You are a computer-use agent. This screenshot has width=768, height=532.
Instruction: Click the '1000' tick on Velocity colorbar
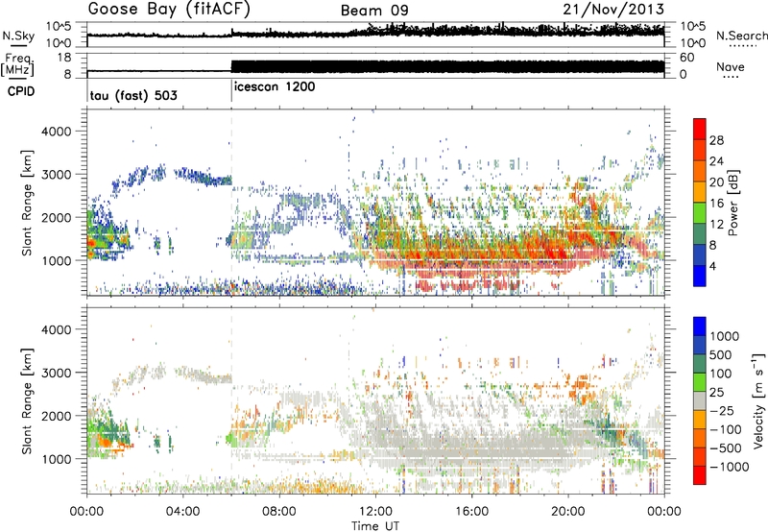(x=725, y=336)
